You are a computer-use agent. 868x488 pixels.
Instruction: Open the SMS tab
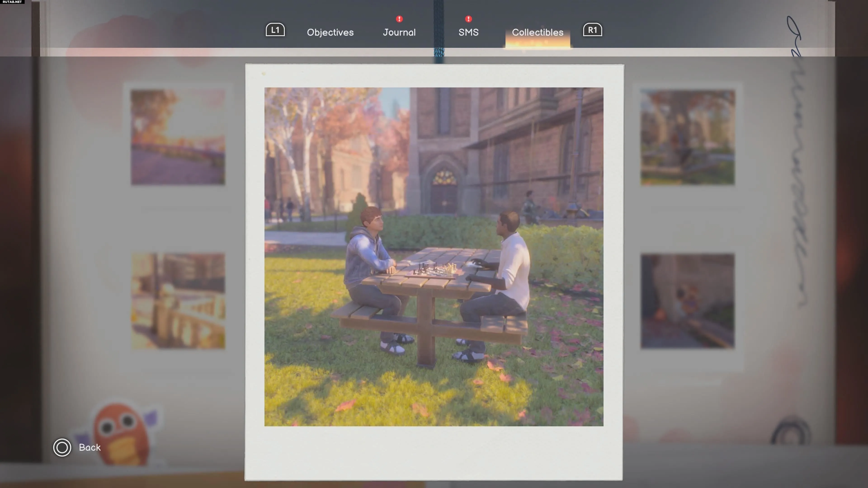point(468,32)
